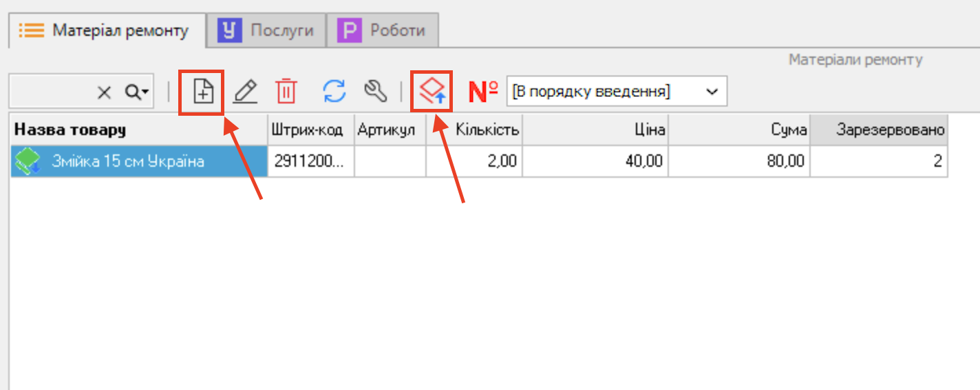980x390 pixels.
Task: Click the red № numbering icon
Action: 483,92
